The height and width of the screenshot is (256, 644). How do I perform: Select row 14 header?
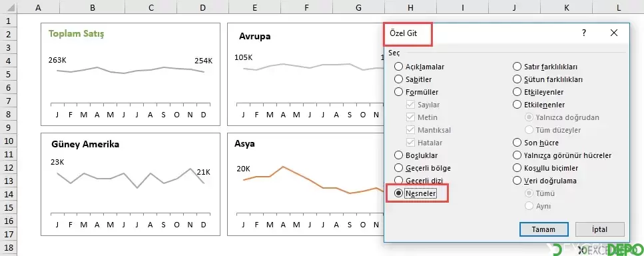tap(9, 195)
